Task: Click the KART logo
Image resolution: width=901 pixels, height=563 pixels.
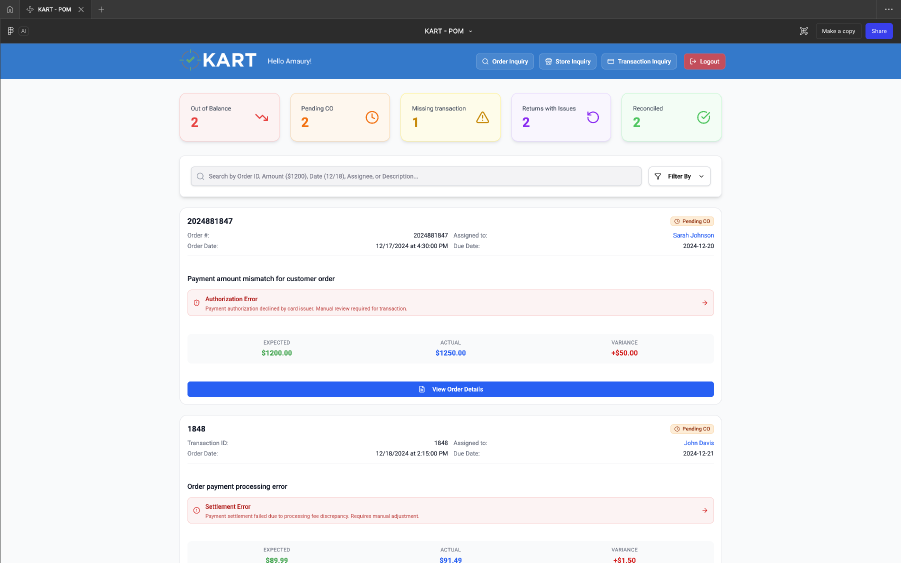Action: [218, 60]
